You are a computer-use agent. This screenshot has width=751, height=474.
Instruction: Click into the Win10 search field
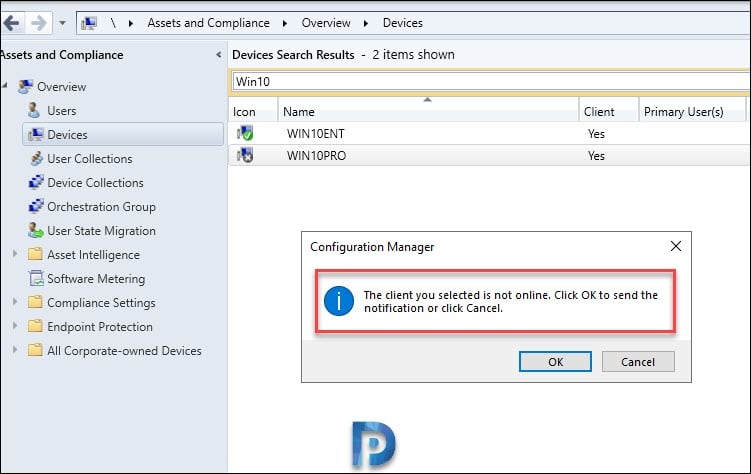491,81
